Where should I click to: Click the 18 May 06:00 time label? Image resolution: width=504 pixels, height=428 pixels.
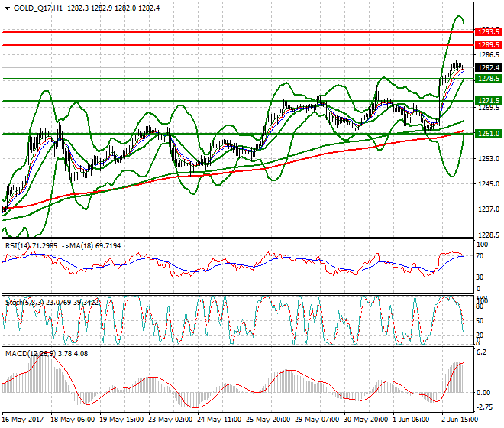(73, 420)
